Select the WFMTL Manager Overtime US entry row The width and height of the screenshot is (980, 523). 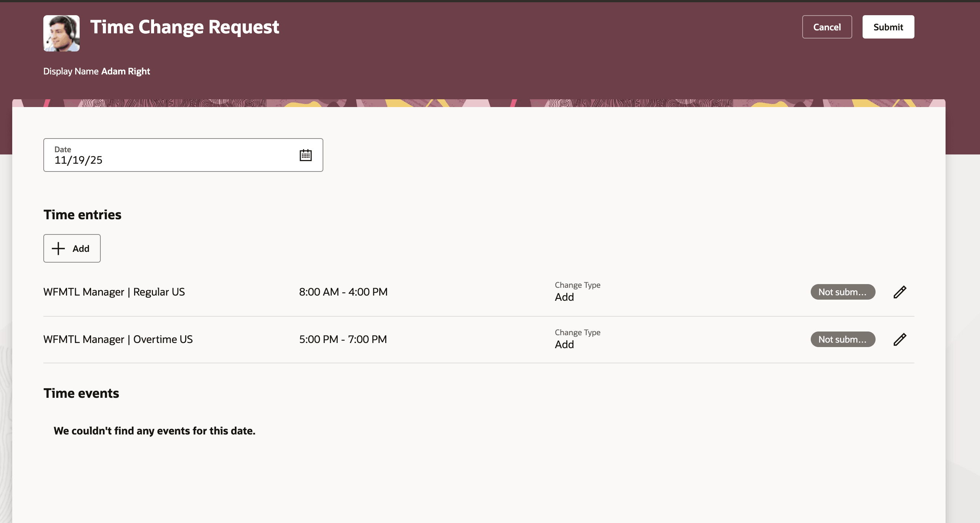118,339
